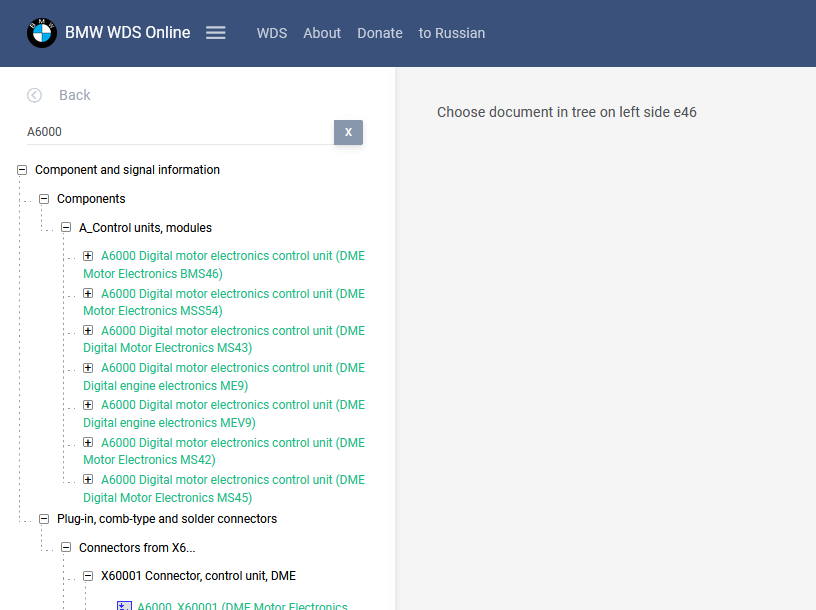The height and width of the screenshot is (610, 816).
Task: Clear the search with the X button
Action: (x=348, y=132)
